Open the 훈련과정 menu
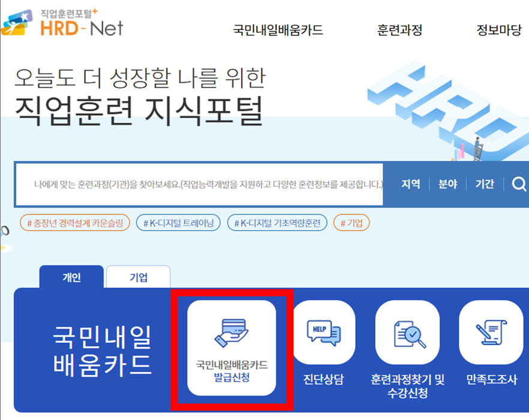529x420 pixels. [x=399, y=30]
